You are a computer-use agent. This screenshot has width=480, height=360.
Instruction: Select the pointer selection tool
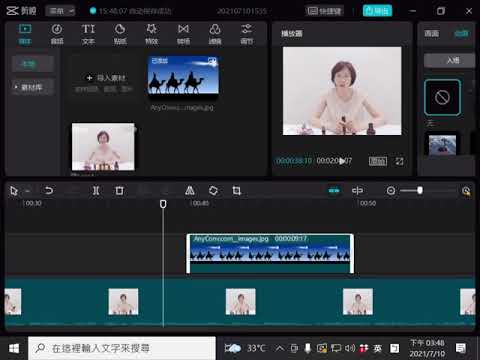[x=14, y=191]
